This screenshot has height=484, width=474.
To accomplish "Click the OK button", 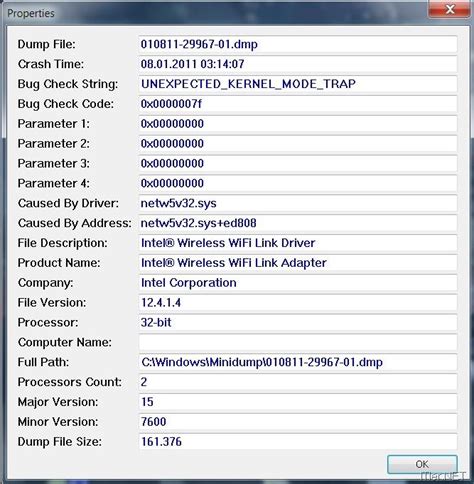I will pos(422,464).
